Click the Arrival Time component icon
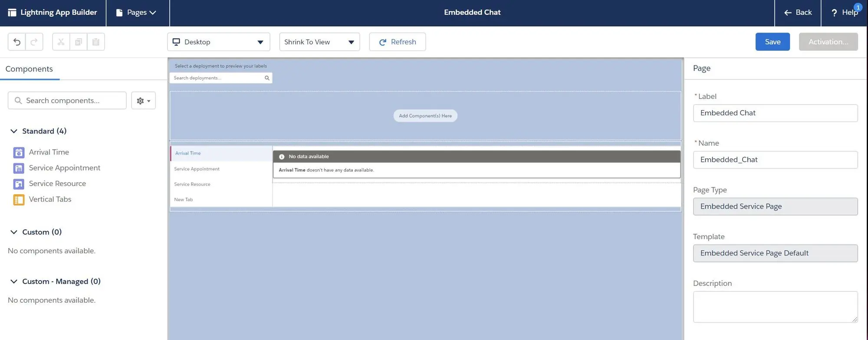This screenshot has width=868, height=340. tap(19, 153)
